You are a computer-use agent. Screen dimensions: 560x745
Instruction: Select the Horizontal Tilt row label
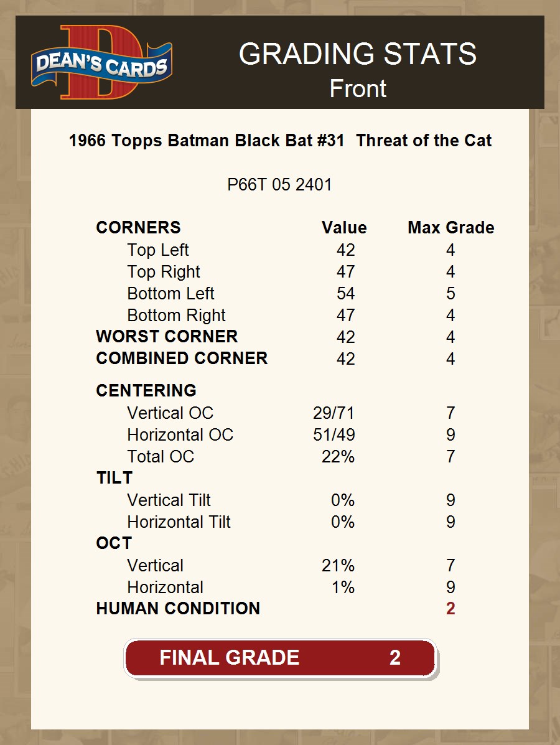pyautogui.click(x=179, y=522)
